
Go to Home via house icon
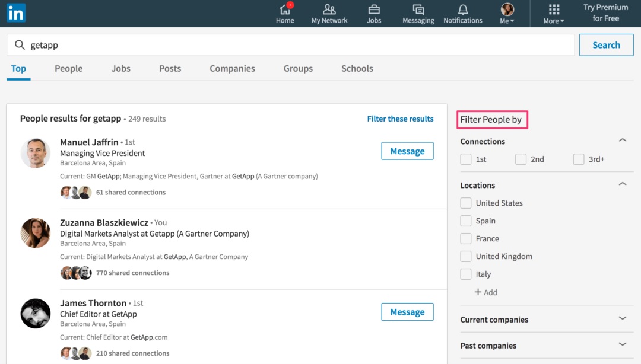(x=284, y=9)
